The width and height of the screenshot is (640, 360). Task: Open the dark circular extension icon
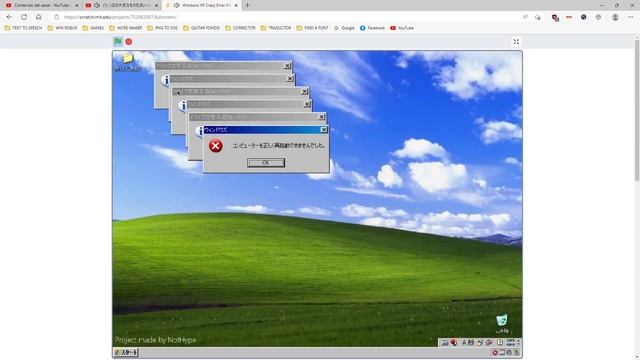583,17
